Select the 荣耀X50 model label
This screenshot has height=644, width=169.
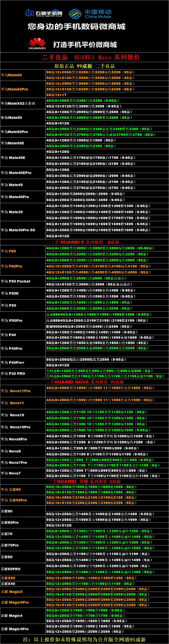coord(8,578)
